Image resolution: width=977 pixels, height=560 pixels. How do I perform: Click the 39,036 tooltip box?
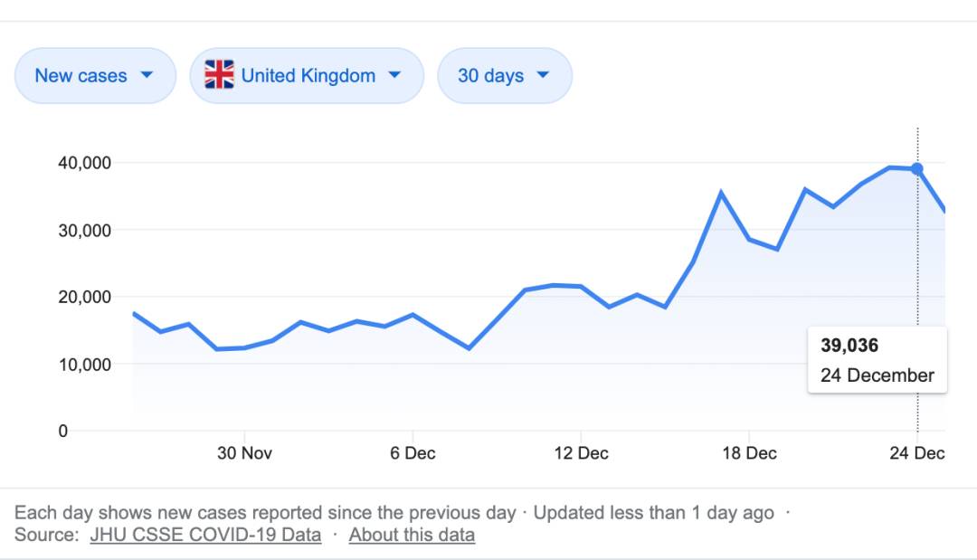point(877,360)
